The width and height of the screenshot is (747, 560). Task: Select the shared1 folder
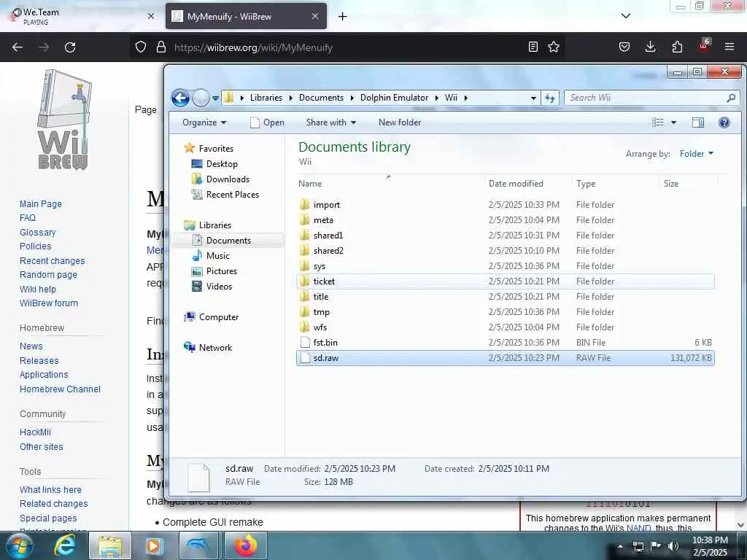(505, 236)
